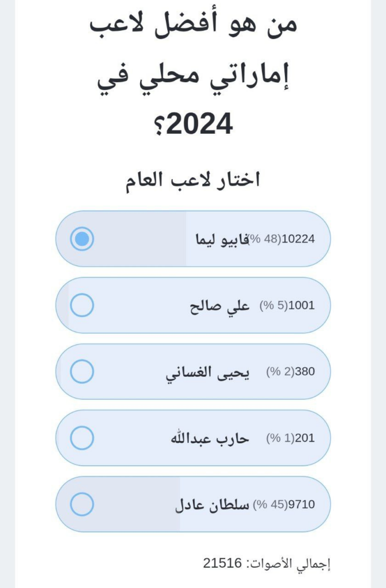This screenshot has height=588, width=386.
Task: Choose the Ali Saleh (علي صالح) radio circle
Action: pyautogui.click(x=82, y=305)
